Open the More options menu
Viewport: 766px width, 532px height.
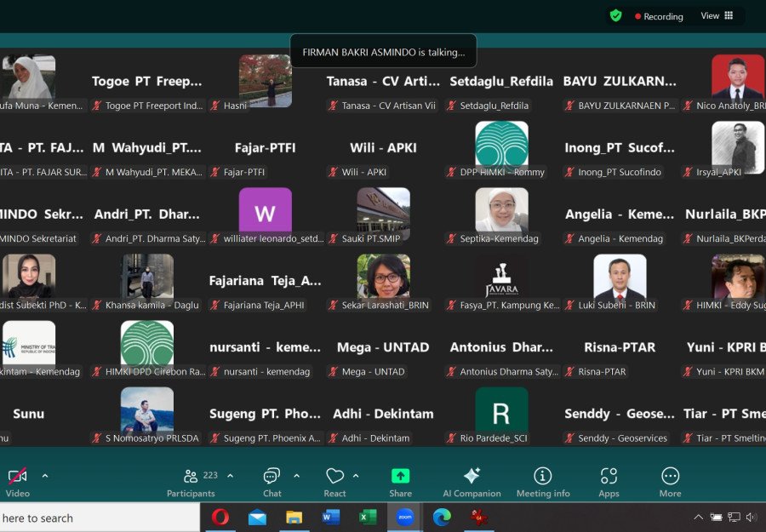(x=670, y=475)
